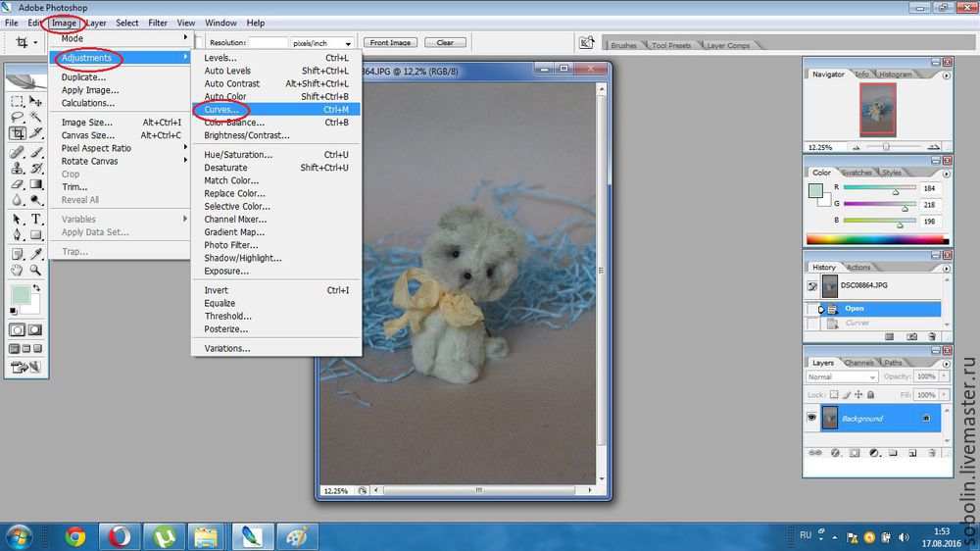Select the Brush tool
This screenshot has width=980, height=551.
pos(36,152)
